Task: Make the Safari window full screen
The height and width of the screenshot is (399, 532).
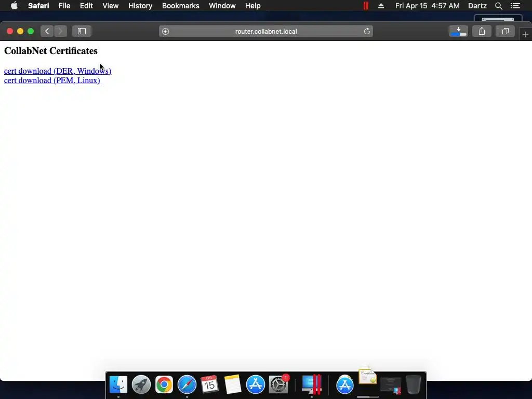Action: [x=31, y=31]
